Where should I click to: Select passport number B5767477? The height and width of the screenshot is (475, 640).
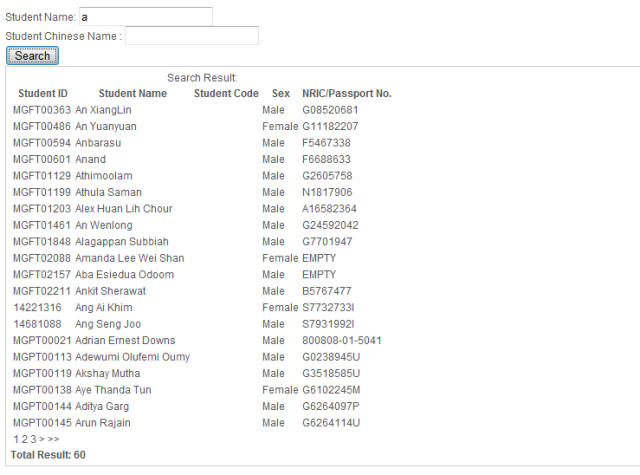click(x=327, y=291)
